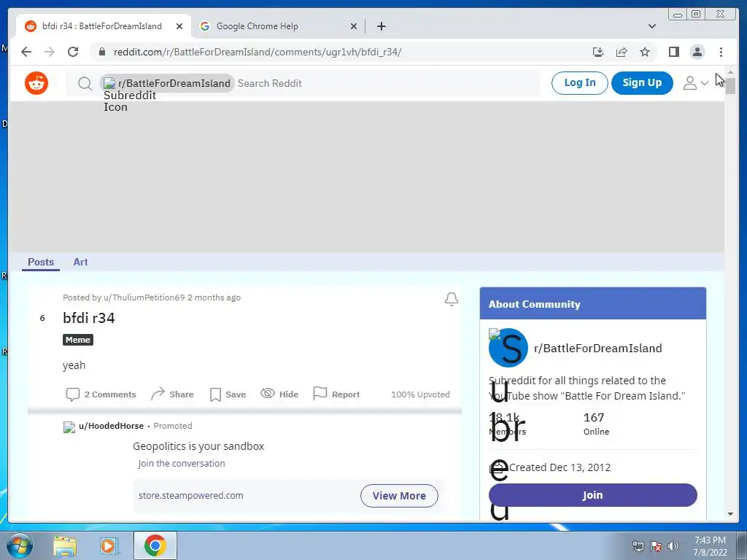
Task: Open the Windows Start menu
Action: (x=19, y=545)
